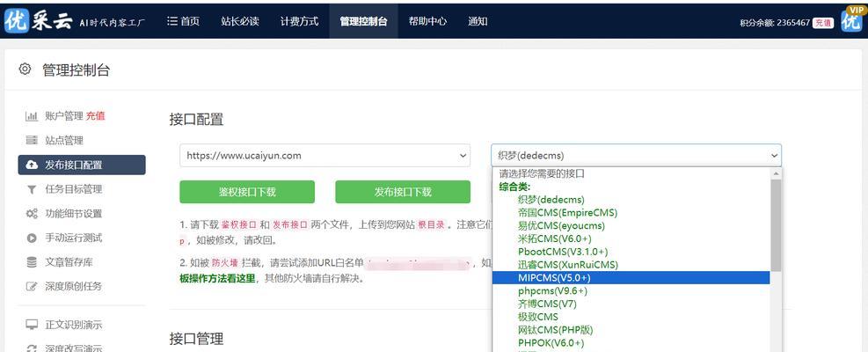Click the play icon for 手动运行测试

pos(32,238)
